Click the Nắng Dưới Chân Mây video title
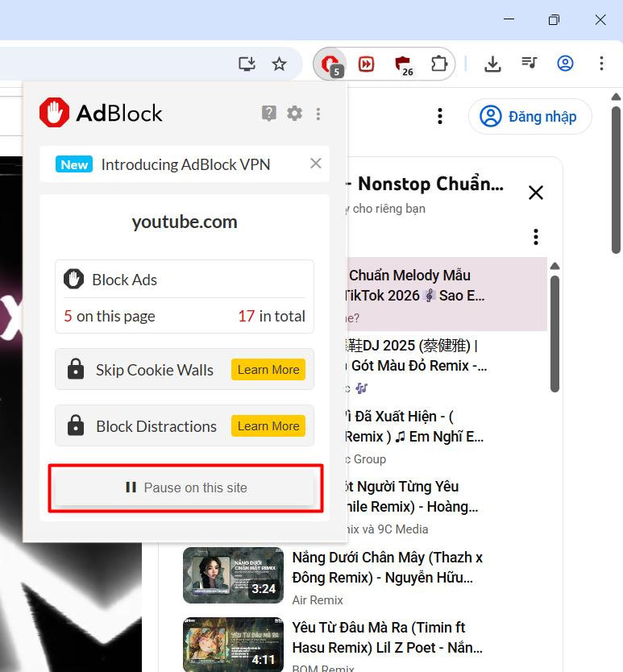The width and height of the screenshot is (623, 672). coord(387,567)
